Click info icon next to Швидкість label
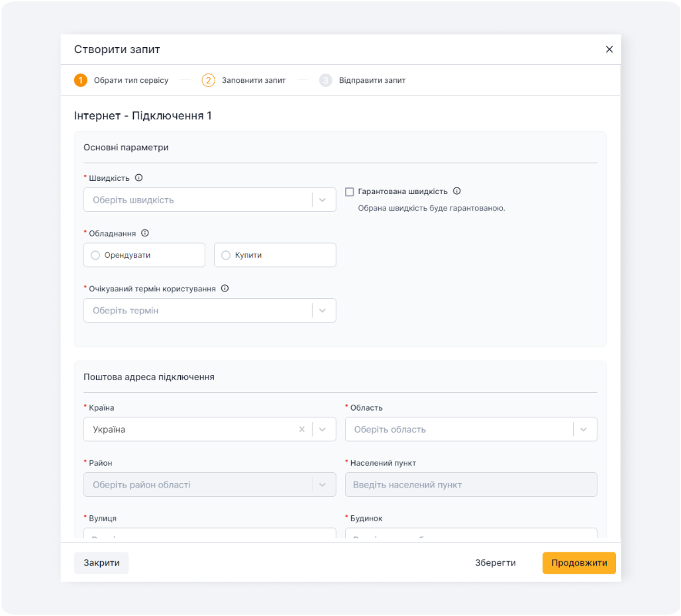Viewport: 681px width, 616px height. (x=138, y=178)
